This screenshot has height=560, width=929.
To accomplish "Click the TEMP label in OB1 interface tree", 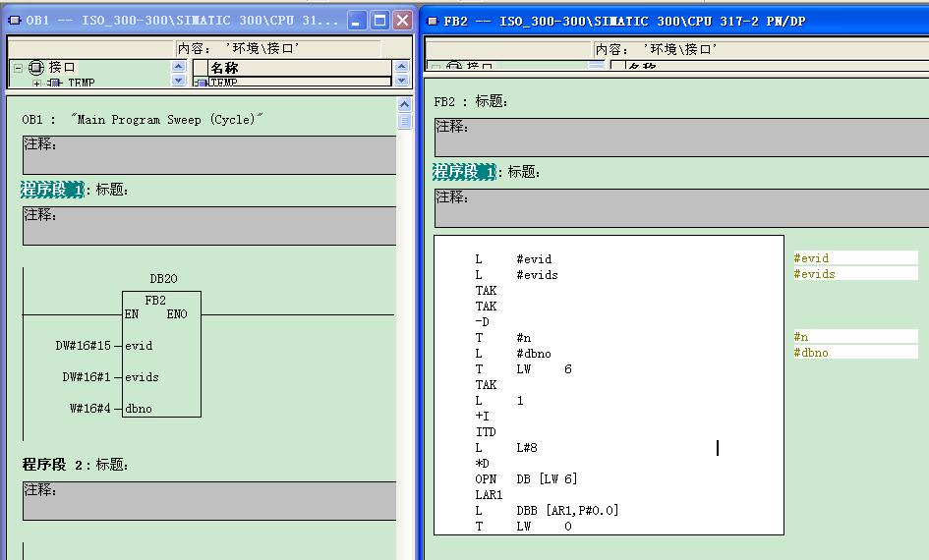I will (x=82, y=83).
